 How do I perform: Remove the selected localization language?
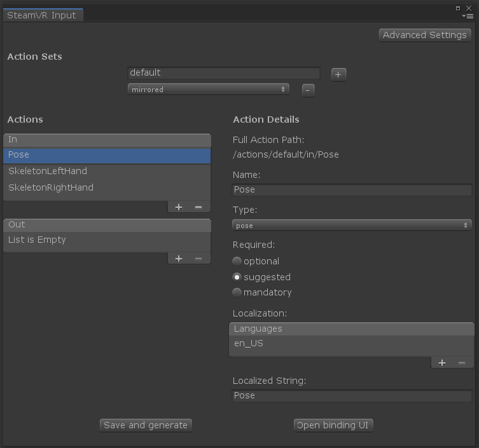click(462, 363)
